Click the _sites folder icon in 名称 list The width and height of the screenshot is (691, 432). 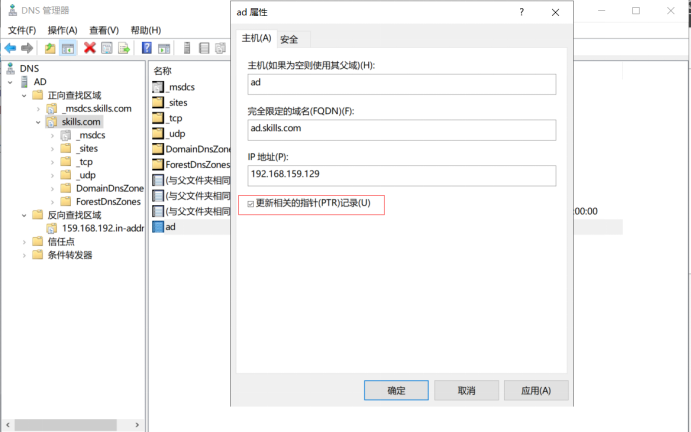coord(158,102)
